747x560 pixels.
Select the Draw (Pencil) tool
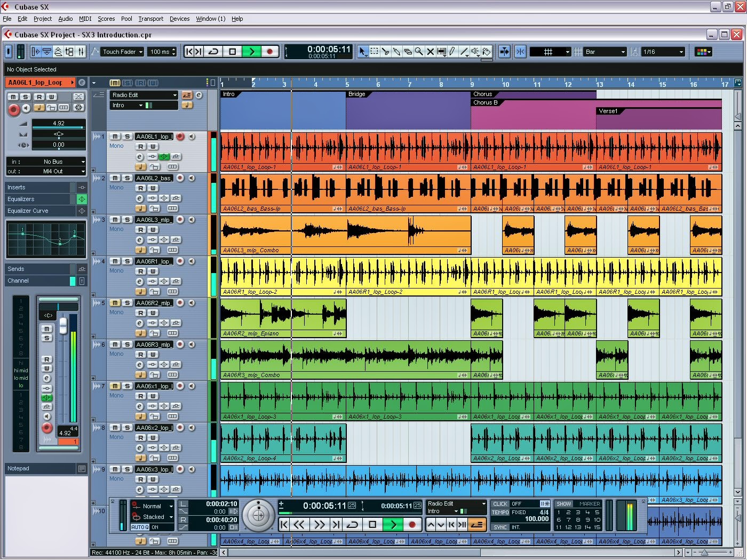[452, 51]
